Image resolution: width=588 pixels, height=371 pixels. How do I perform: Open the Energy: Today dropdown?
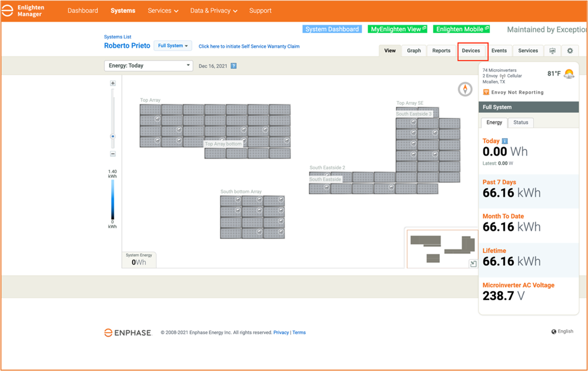pyautogui.click(x=148, y=65)
